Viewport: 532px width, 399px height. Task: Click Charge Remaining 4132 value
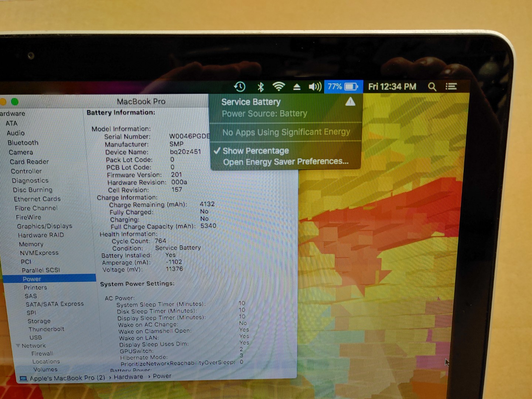(207, 204)
